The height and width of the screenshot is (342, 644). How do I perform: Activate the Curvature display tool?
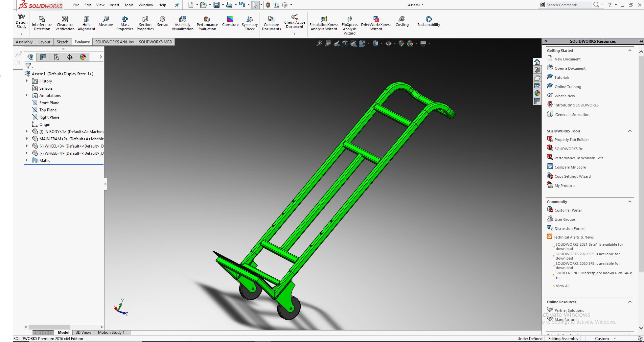click(230, 21)
